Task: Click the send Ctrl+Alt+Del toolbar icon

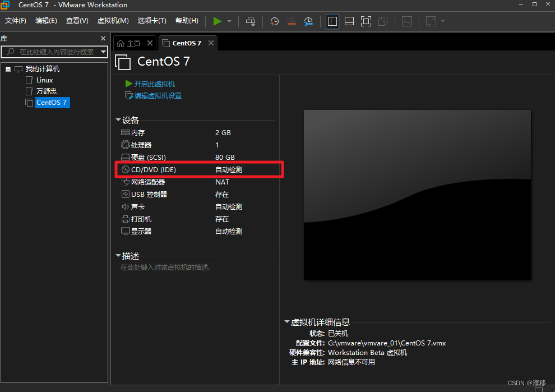Action: click(x=251, y=21)
